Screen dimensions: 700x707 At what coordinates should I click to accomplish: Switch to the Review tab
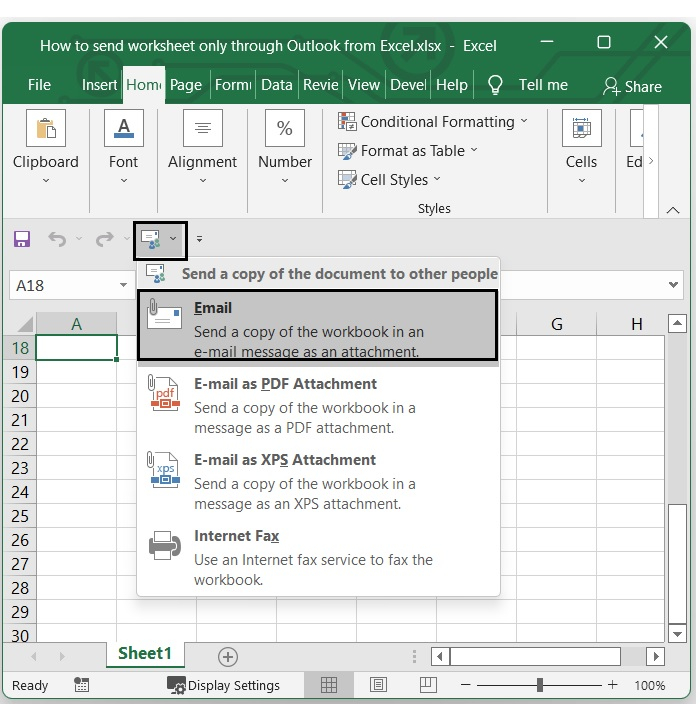[x=321, y=85]
